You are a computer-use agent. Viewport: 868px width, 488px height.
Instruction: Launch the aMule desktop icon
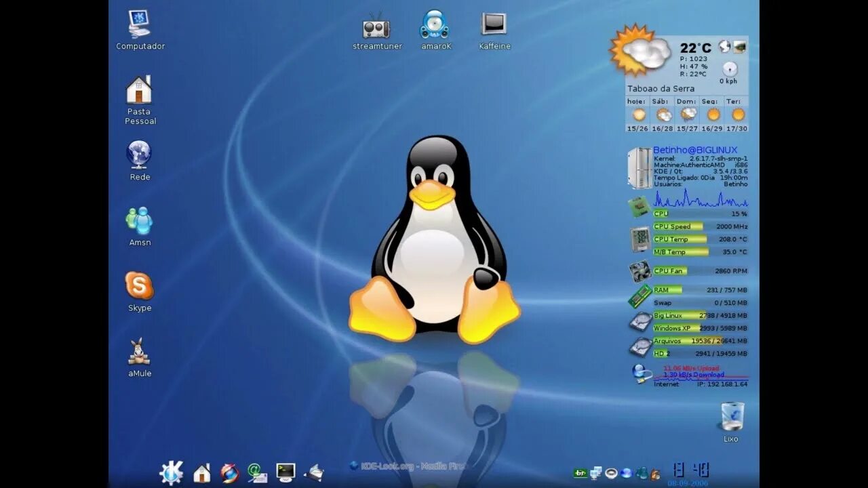click(x=140, y=357)
